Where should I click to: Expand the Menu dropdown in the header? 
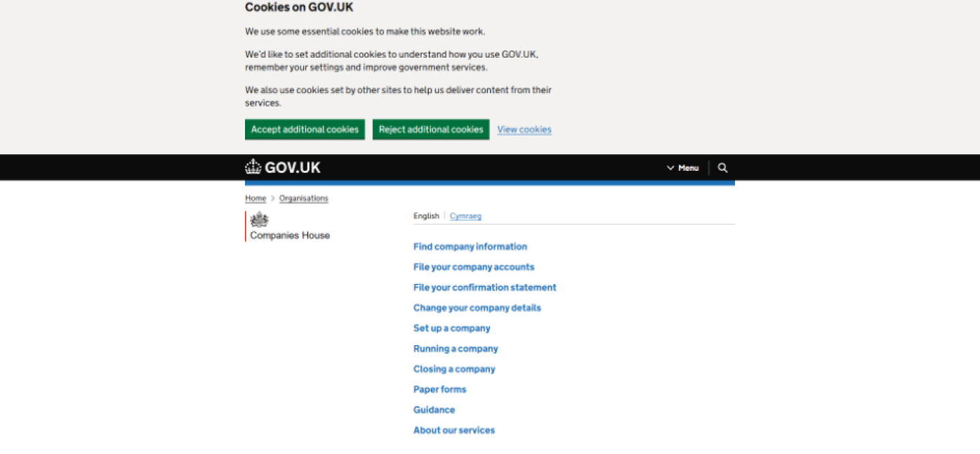[x=682, y=167]
